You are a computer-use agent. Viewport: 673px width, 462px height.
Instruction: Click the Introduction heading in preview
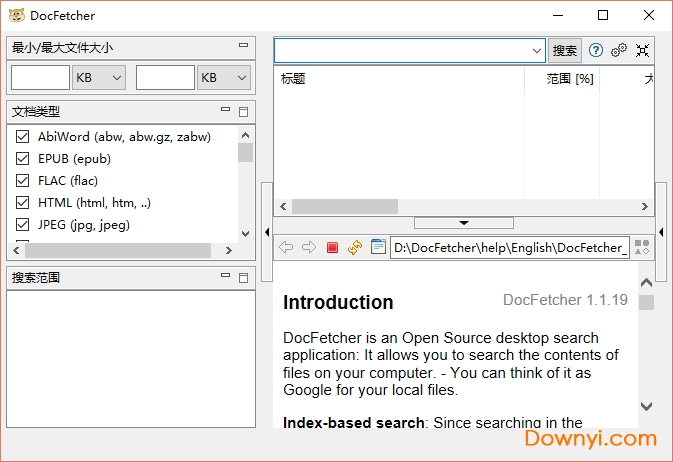click(338, 302)
